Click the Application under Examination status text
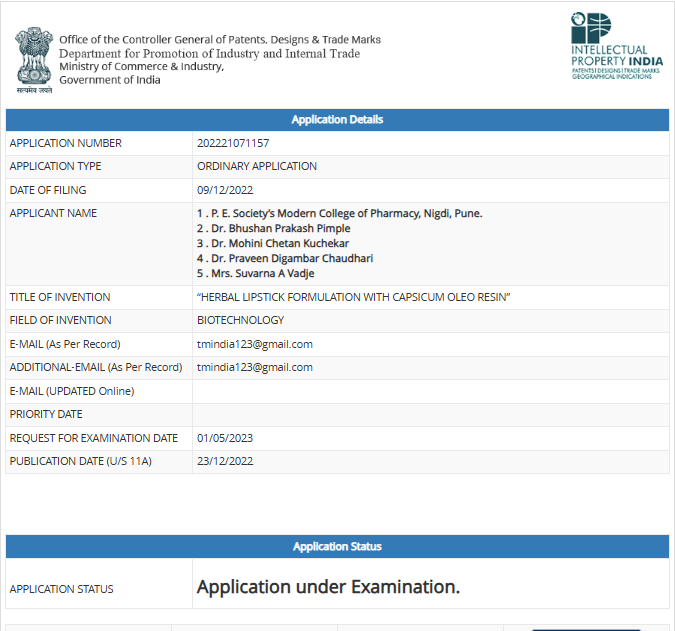 pos(328,587)
